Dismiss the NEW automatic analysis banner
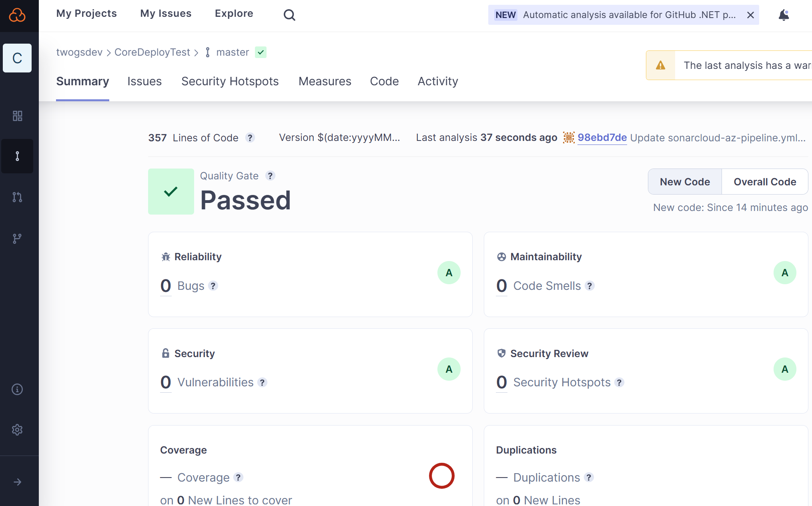Image resolution: width=812 pixels, height=506 pixels. pyautogui.click(x=750, y=15)
